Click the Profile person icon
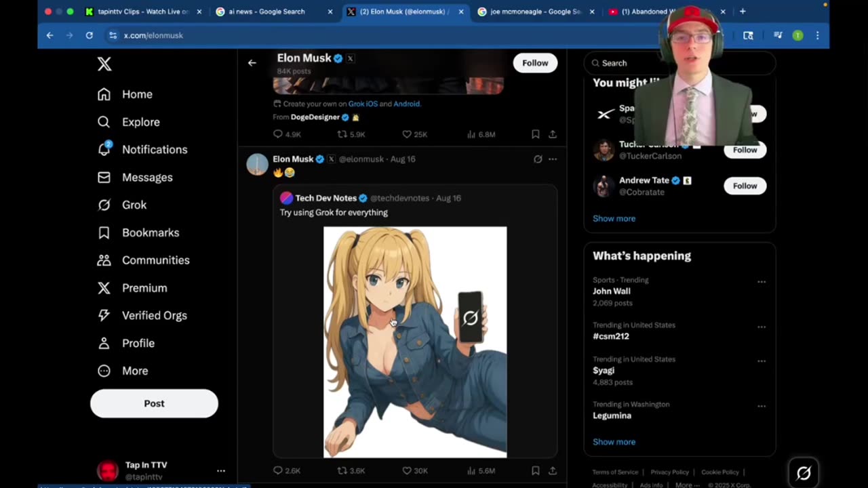Image resolution: width=868 pixels, height=488 pixels. 104,343
